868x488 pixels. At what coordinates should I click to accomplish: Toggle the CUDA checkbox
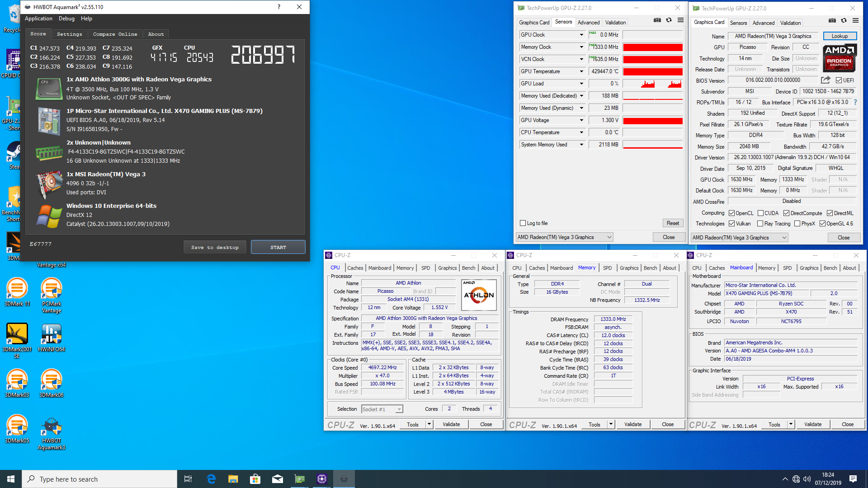[x=760, y=213]
